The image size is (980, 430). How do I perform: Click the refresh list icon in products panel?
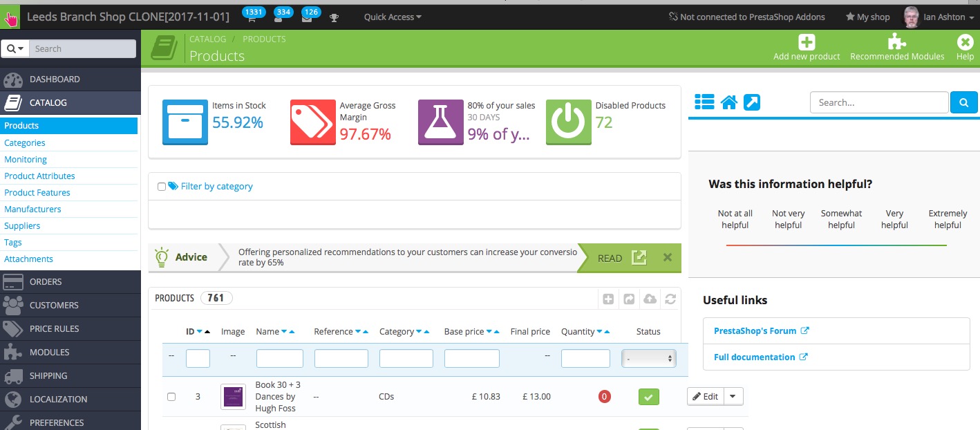[x=670, y=299]
